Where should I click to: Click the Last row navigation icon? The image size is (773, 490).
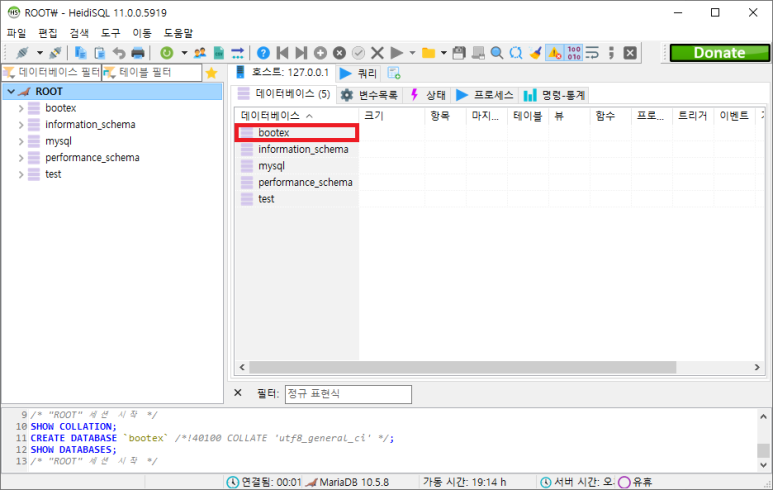(301, 53)
